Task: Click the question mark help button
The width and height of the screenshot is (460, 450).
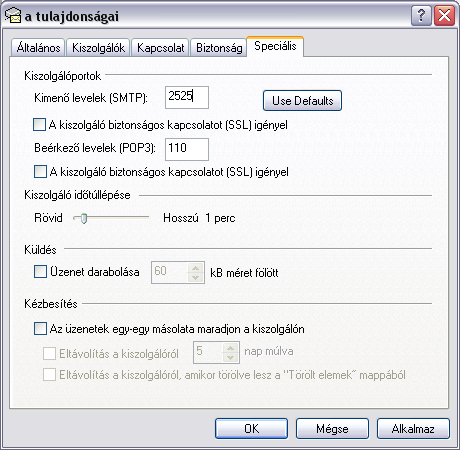Action: click(x=421, y=15)
